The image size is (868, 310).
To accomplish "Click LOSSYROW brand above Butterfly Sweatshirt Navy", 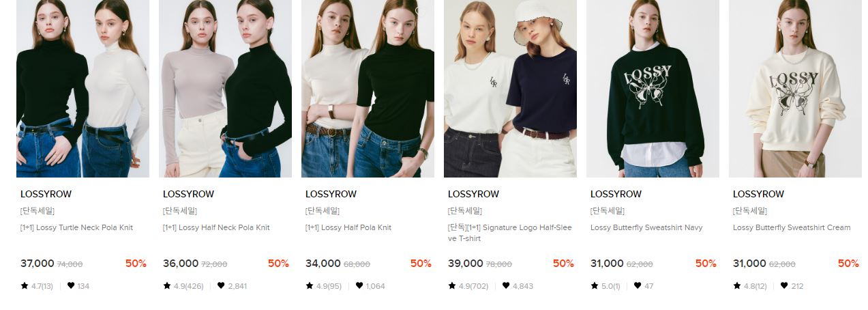I will [x=616, y=194].
